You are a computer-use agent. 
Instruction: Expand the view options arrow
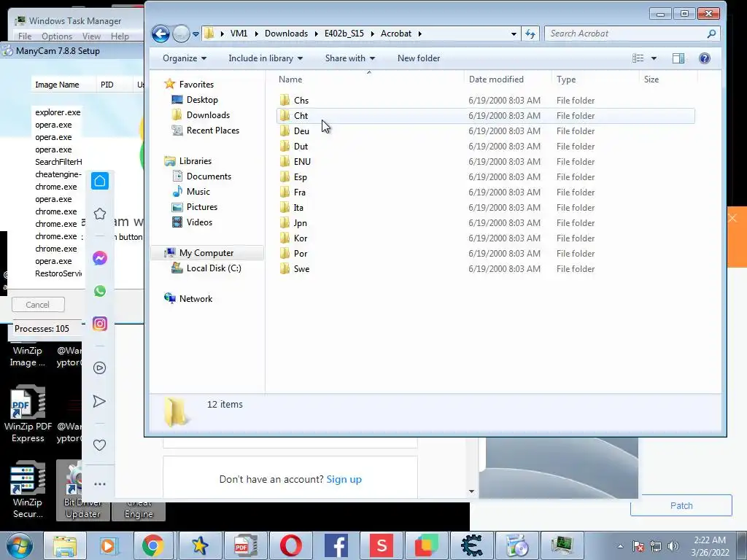654,58
